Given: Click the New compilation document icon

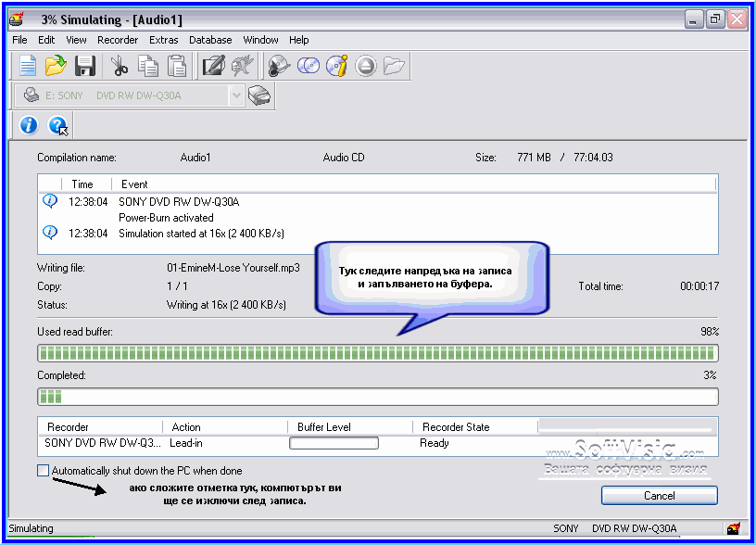Looking at the screenshot, I should (x=27, y=66).
